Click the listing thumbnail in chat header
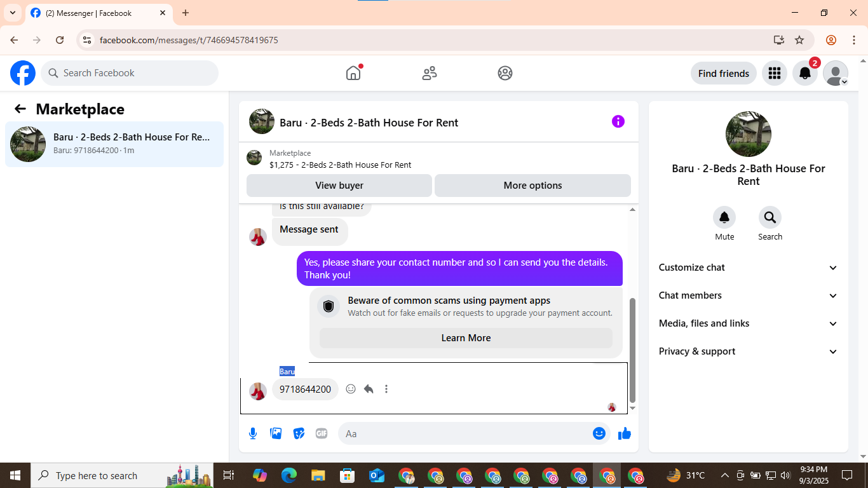 262,121
